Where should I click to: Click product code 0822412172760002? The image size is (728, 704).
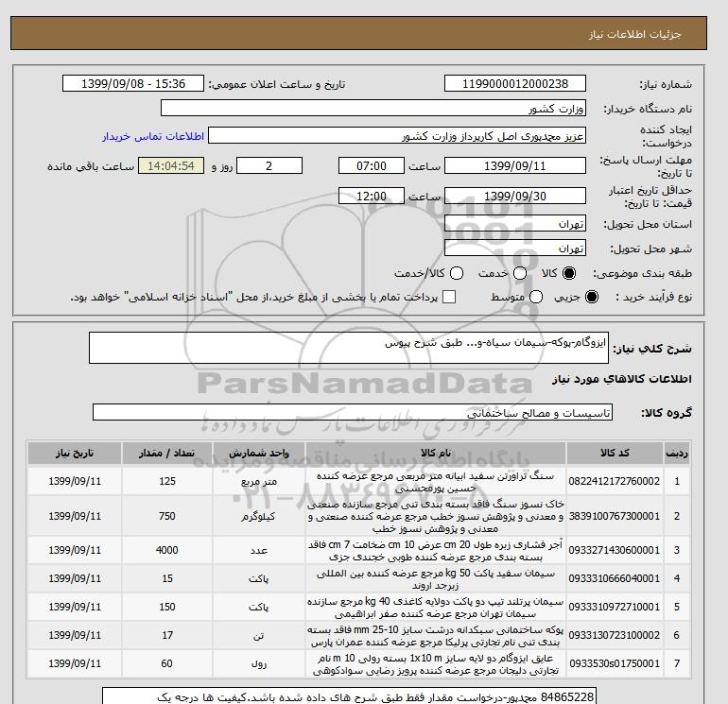(615, 481)
